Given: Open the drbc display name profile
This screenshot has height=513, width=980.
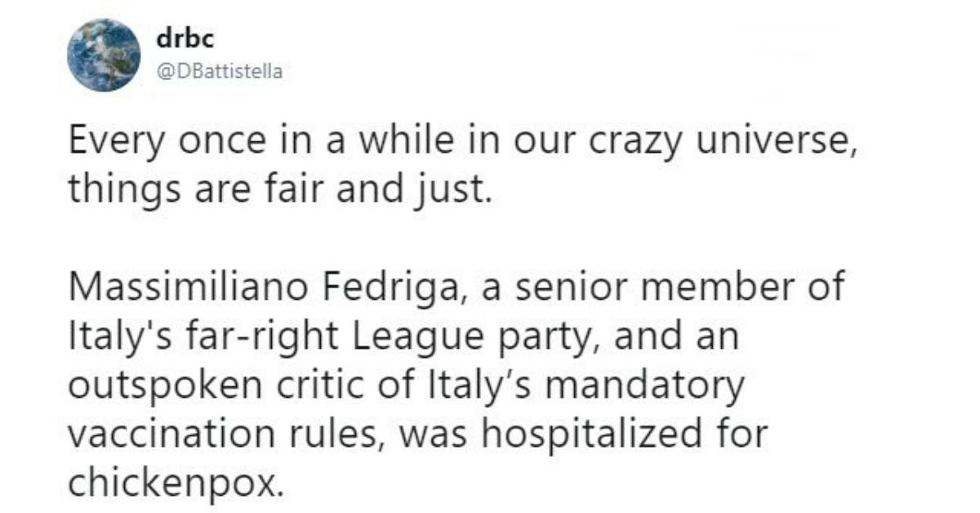Looking at the screenshot, I should click(x=176, y=39).
